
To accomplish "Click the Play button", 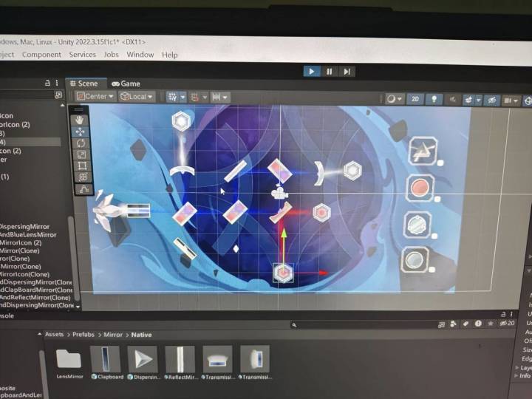I will (x=312, y=71).
